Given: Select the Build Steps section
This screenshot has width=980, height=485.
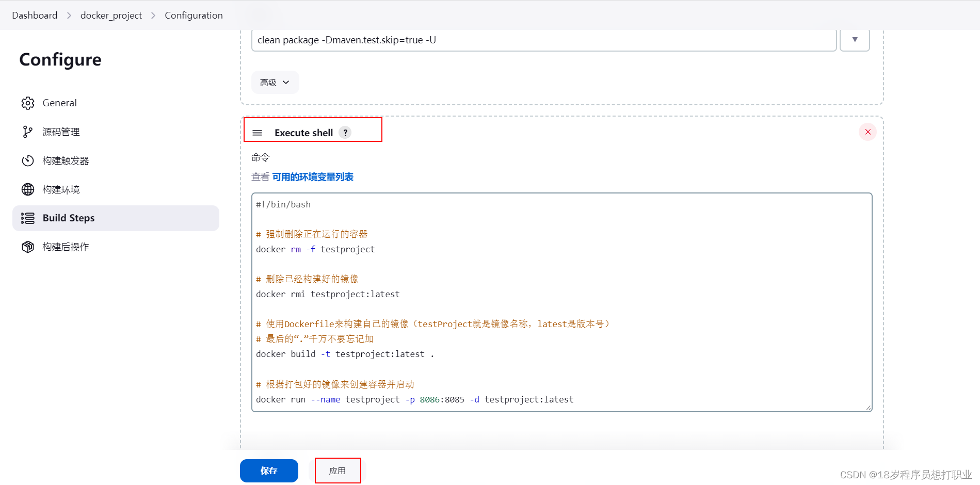Looking at the screenshot, I should [116, 218].
